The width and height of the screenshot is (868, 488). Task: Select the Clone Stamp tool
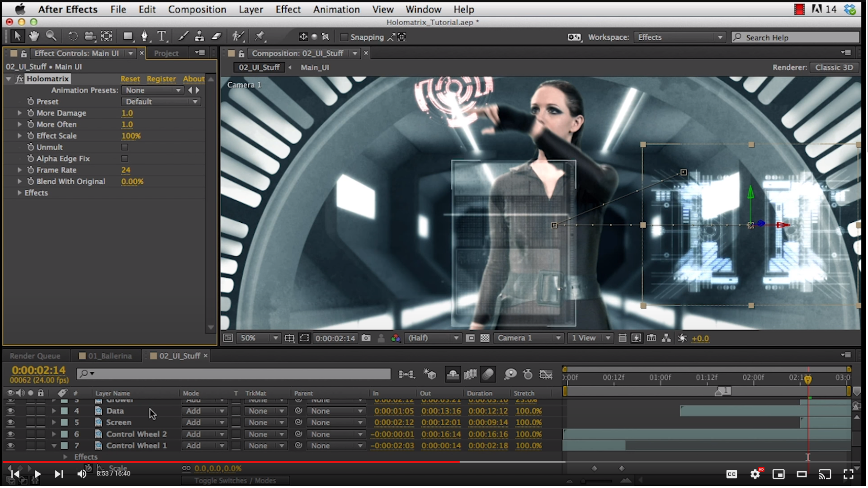point(199,36)
